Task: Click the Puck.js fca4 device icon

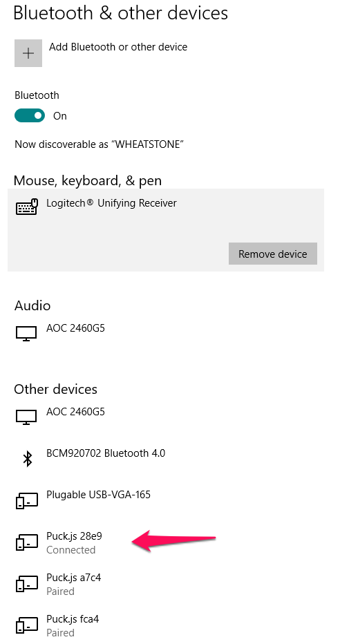Action: click(x=27, y=625)
